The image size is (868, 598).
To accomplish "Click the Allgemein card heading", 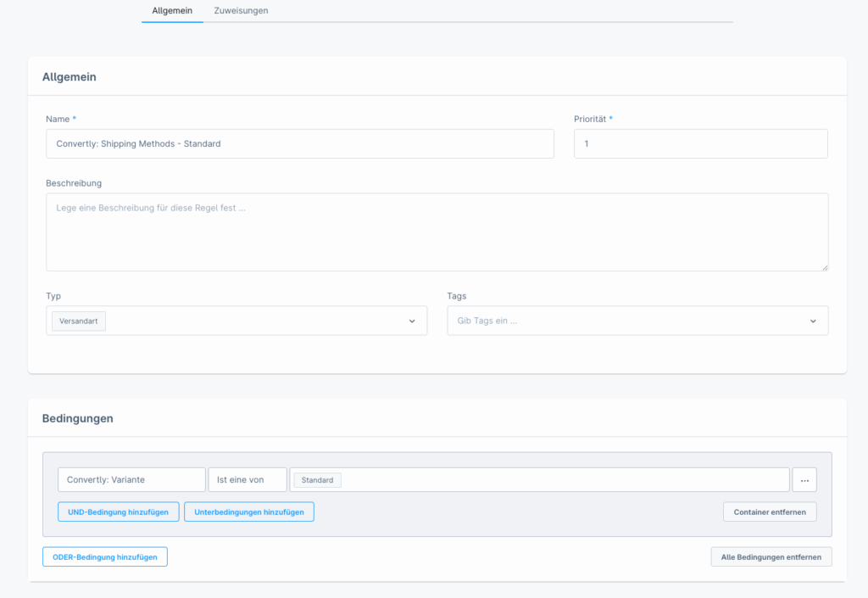I will [70, 77].
